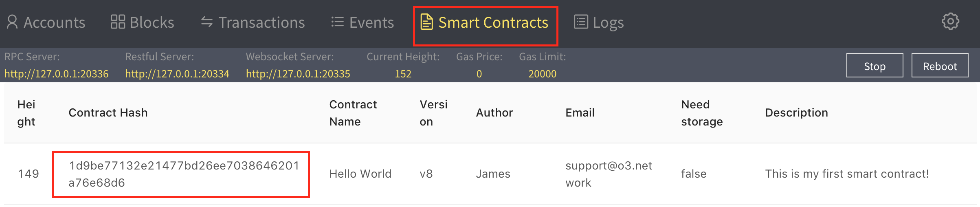The height and width of the screenshot is (207, 980).
Task: Click the Restful Server address
Action: (x=177, y=74)
